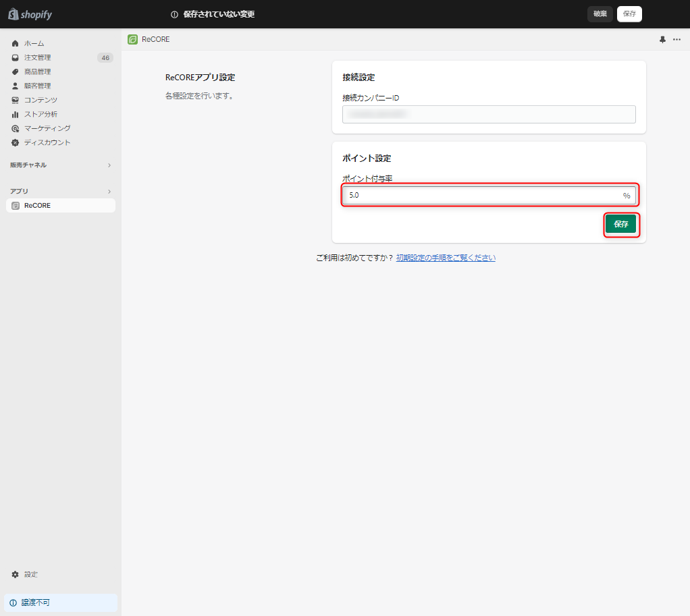Click the unsaved changes warning icon

(174, 15)
